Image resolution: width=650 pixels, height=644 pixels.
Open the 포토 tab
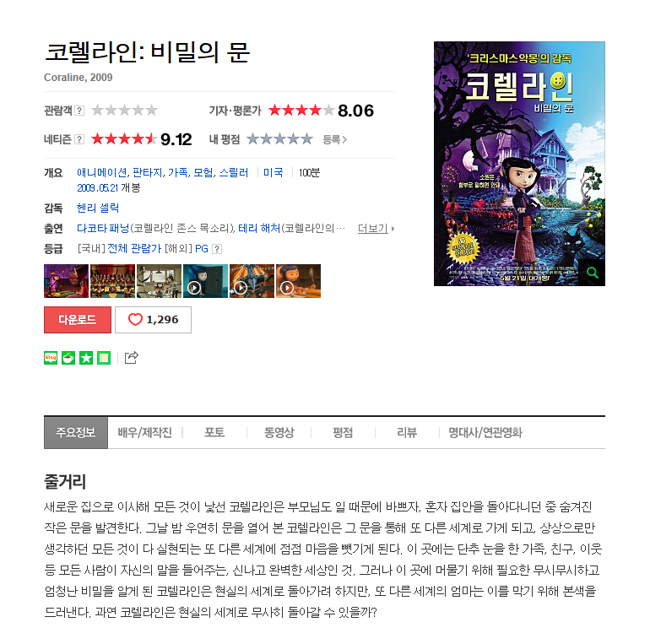pos(214,433)
